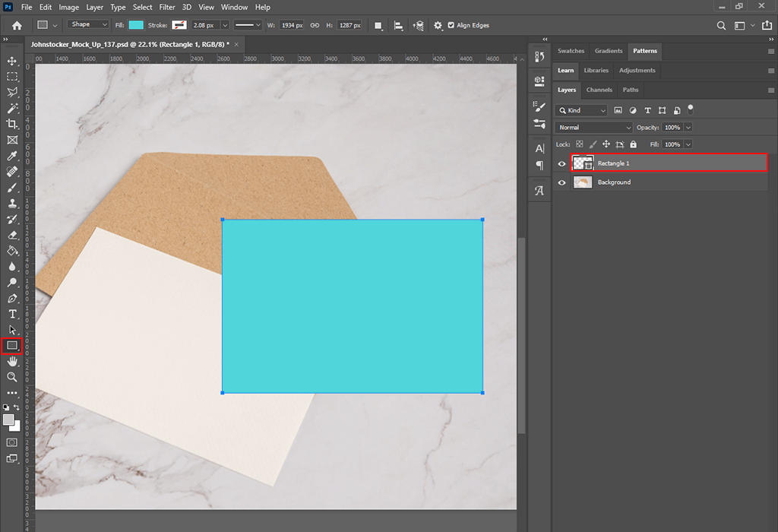Select the Pen tool
The height and width of the screenshot is (532, 778).
point(12,298)
